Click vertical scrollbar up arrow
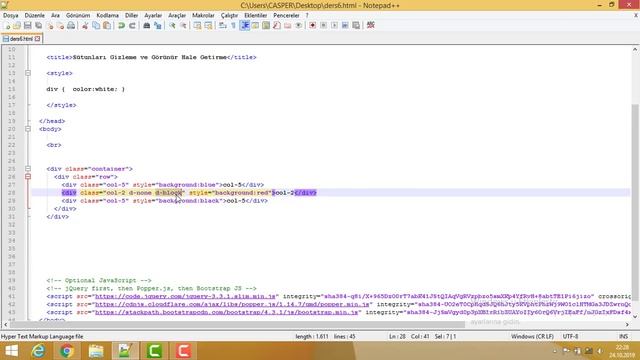The height and width of the screenshot is (360, 640). coord(635,49)
